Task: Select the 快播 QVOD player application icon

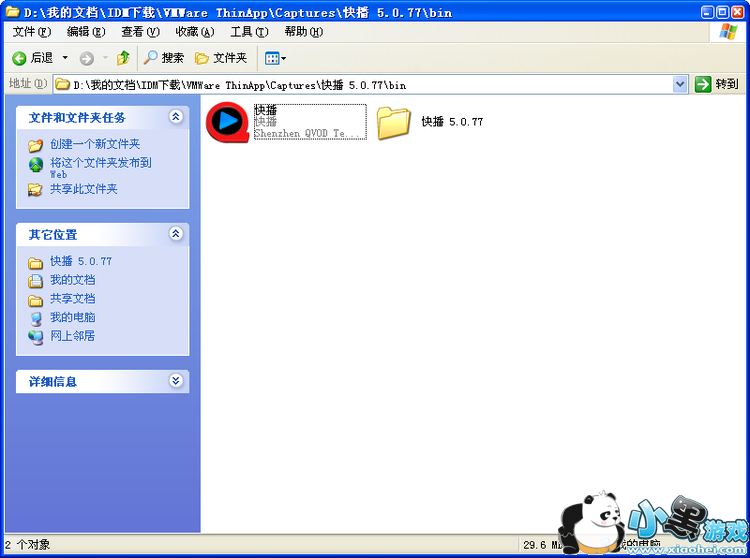Action: click(228, 122)
